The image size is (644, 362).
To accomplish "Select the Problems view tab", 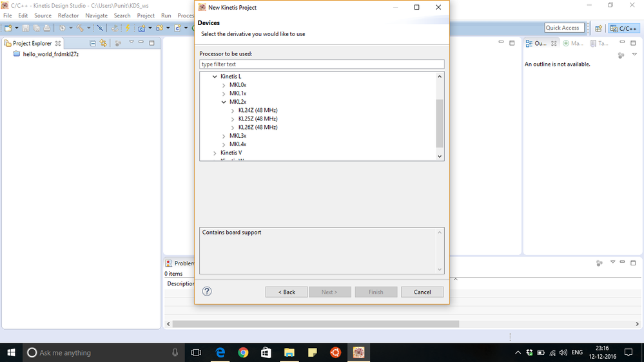I will (180, 263).
